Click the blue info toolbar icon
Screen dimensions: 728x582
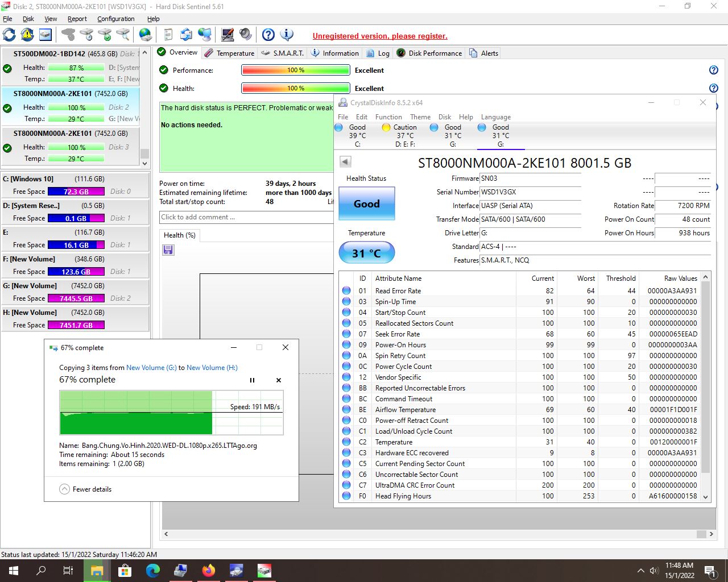pyautogui.click(x=287, y=35)
